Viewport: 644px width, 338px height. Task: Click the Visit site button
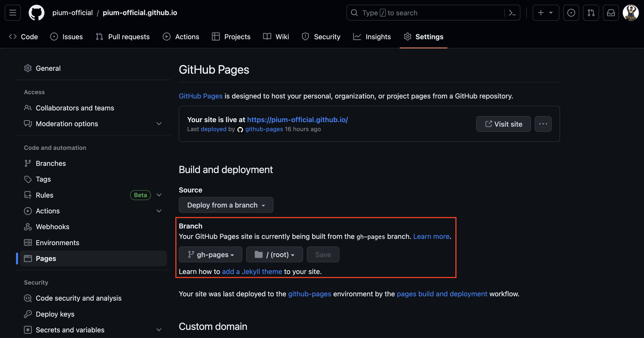tap(503, 124)
